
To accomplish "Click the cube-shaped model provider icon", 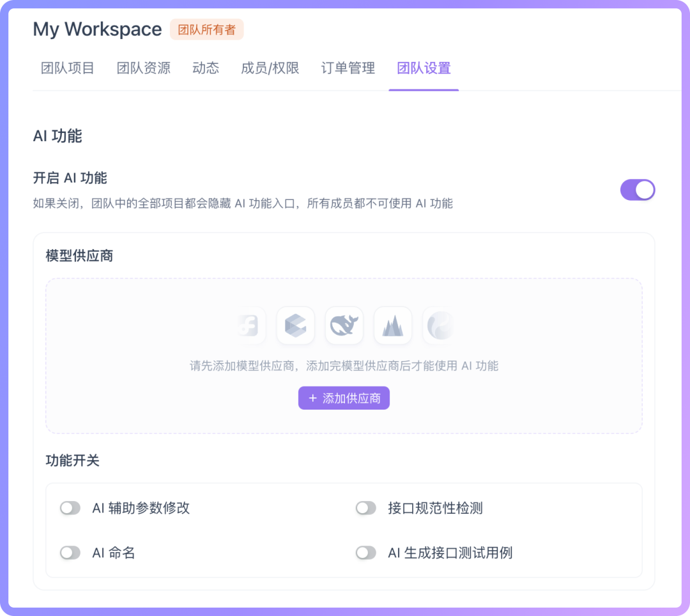I will click(295, 325).
